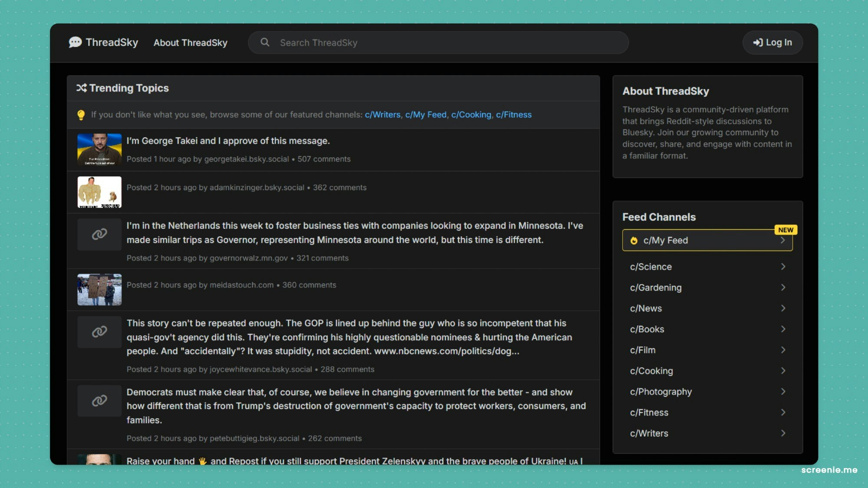Click the About ThreadSky sidebar heading
Screen dimensions: 868x488
[666, 91]
